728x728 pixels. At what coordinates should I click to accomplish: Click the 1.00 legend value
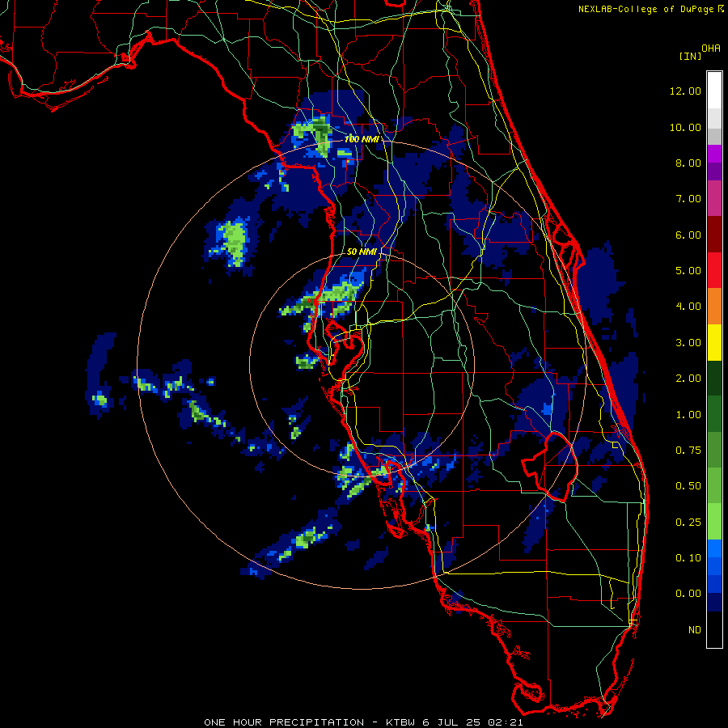[688, 415]
